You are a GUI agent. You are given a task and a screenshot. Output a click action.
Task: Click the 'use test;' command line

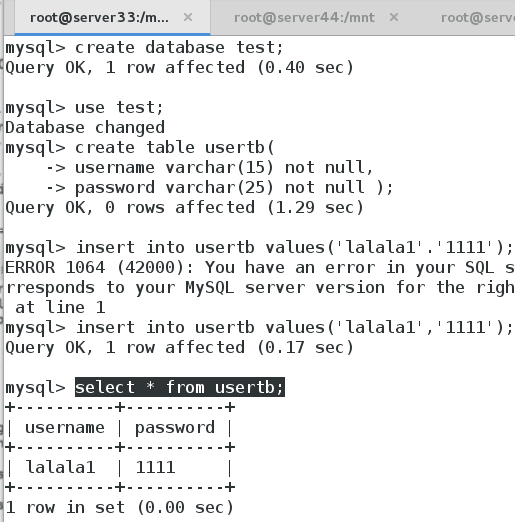(x=84, y=107)
